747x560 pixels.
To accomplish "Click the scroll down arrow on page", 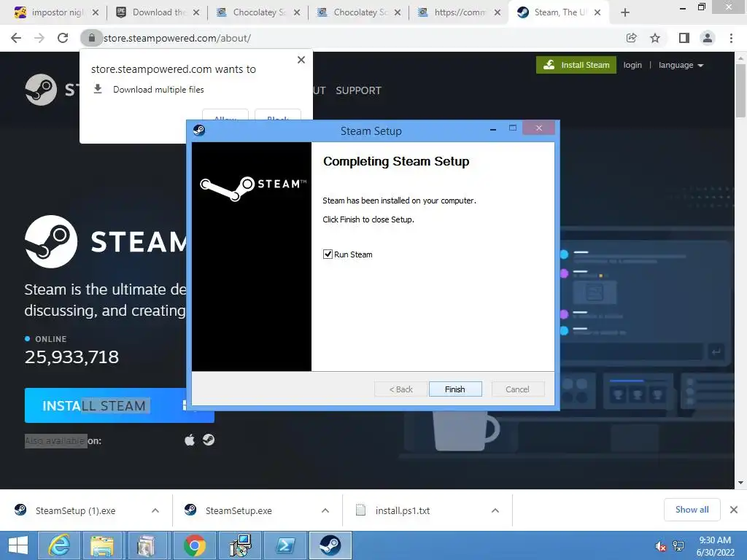I will tap(740, 483).
